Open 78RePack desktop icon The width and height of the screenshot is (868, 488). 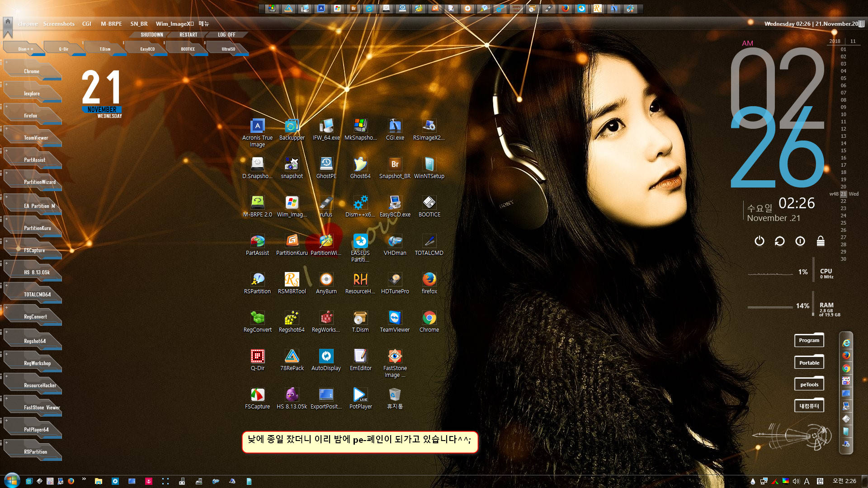[292, 360]
